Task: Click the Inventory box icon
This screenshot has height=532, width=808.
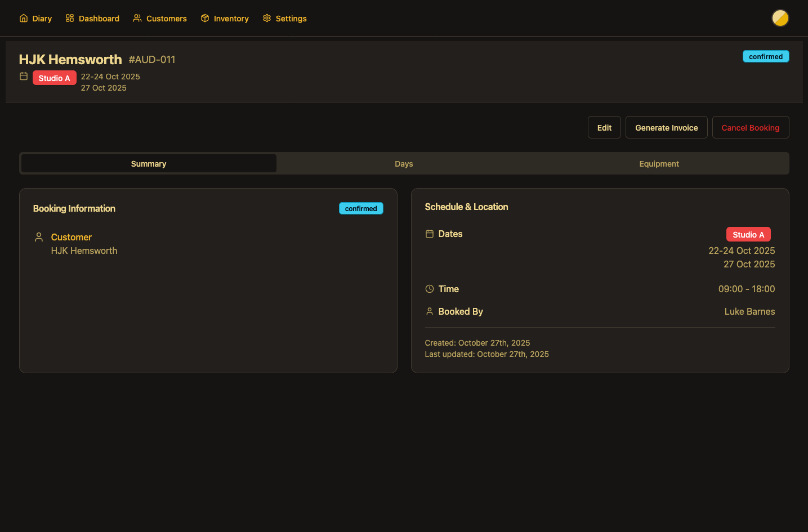Action: coord(205,18)
